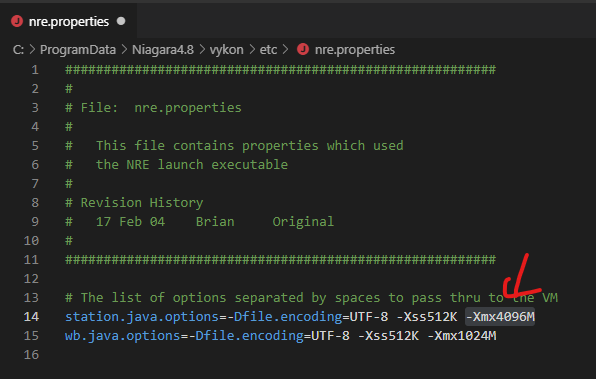Screen dimensions: 596x379
Task: Click the chevron after ProgramData breadcrumb
Action: pos(124,49)
